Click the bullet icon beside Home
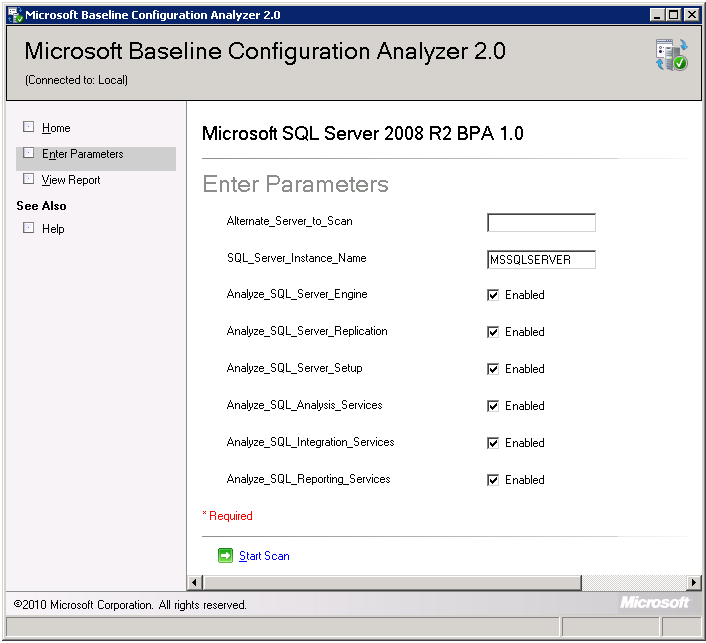 tap(28, 127)
